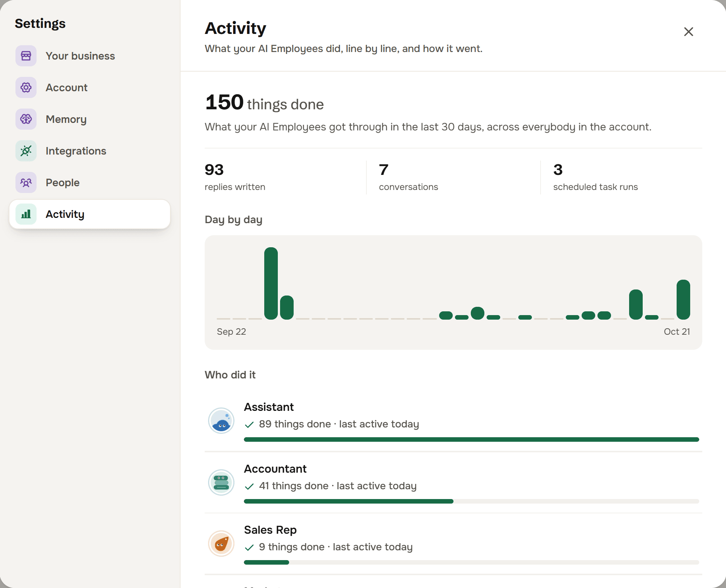Click the Accountant avatar icon
726x588 pixels.
tap(221, 482)
